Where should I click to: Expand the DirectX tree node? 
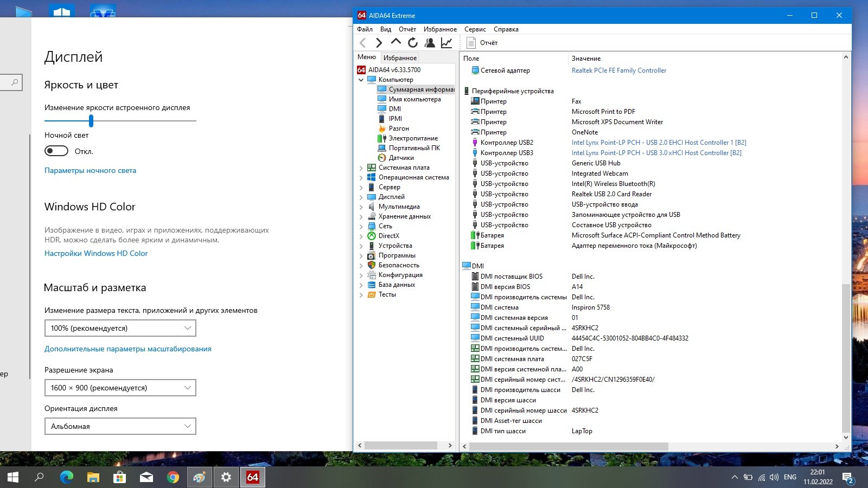361,236
